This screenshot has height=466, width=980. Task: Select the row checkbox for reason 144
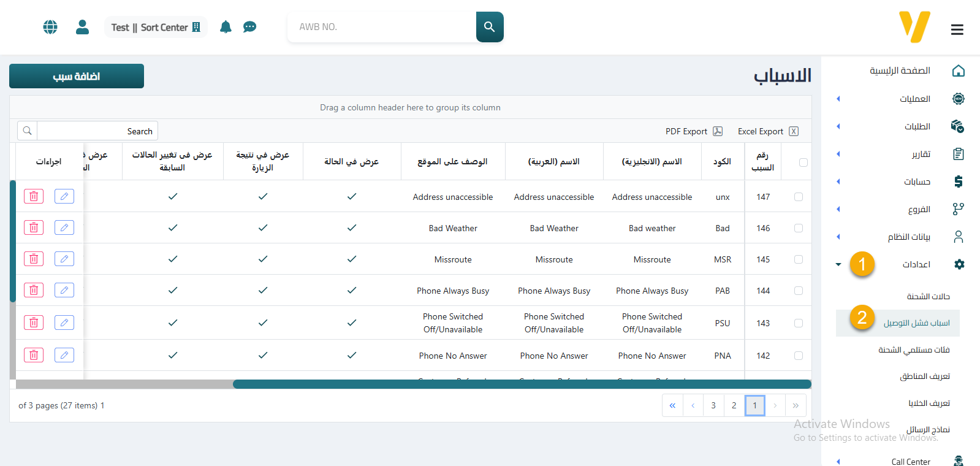click(x=798, y=291)
